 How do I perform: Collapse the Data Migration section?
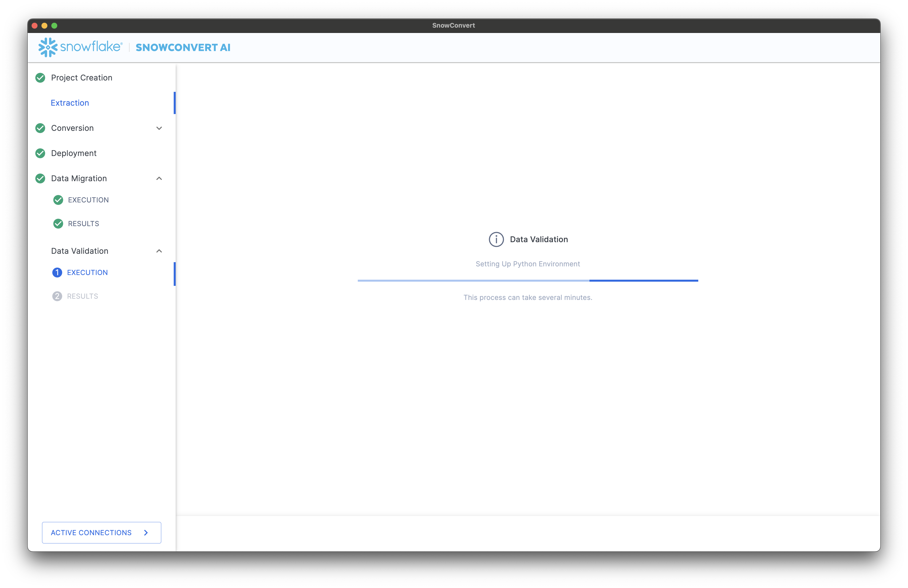click(159, 178)
